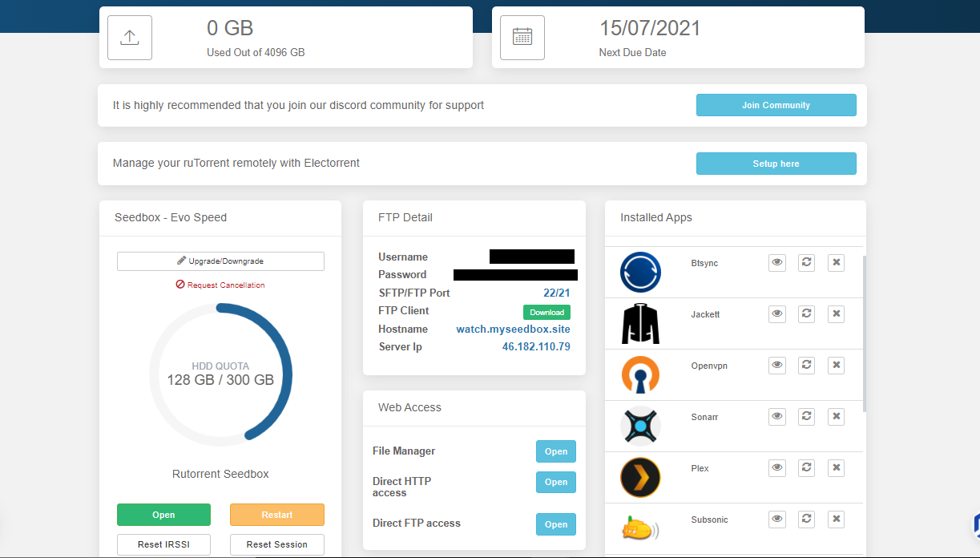Visit the watch.myseedbox.site hostname link
This screenshot has width=980, height=558.
click(x=513, y=329)
